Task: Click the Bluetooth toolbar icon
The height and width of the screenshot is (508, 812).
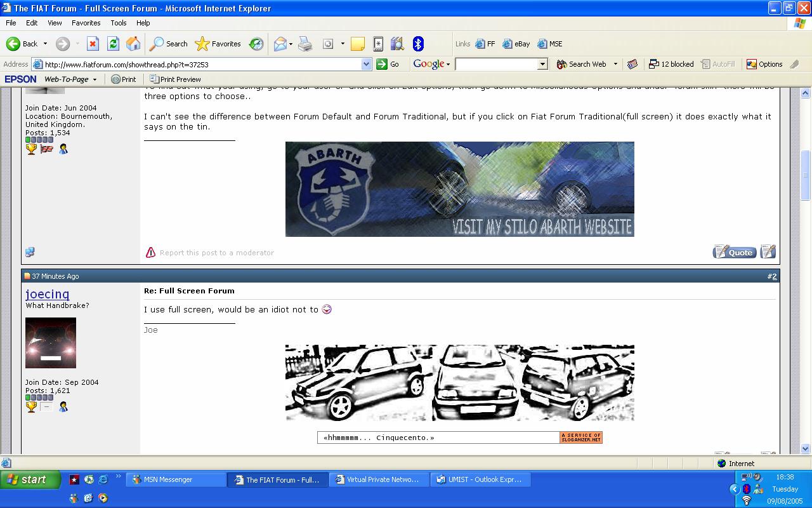Action: 418,44
